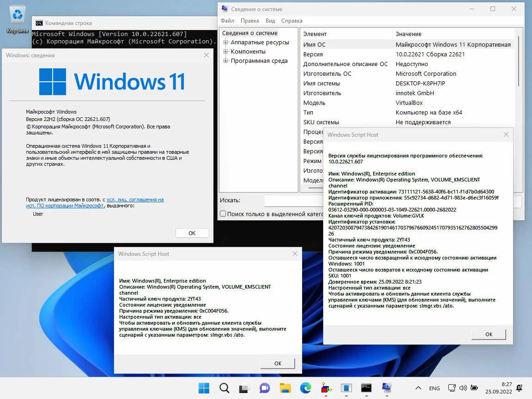The height and width of the screenshot is (399, 532).
Task: Toggle Поиск только в выделенной категории checkbox
Action: tap(223, 214)
